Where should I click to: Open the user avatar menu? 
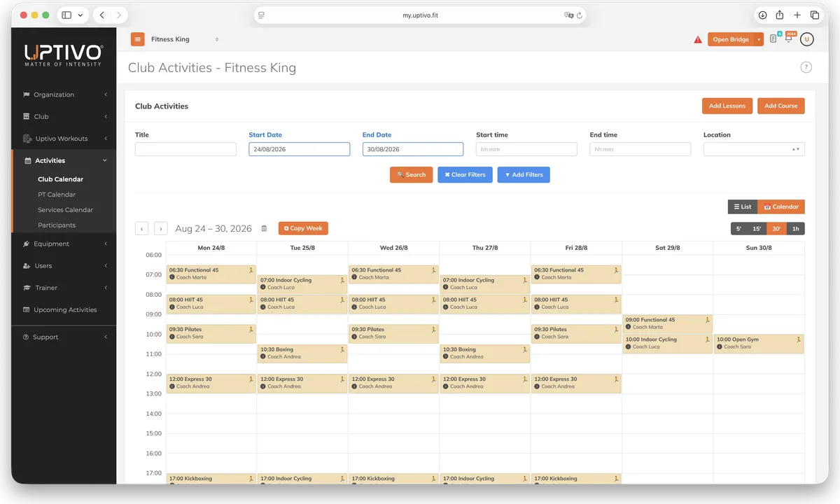coord(807,39)
